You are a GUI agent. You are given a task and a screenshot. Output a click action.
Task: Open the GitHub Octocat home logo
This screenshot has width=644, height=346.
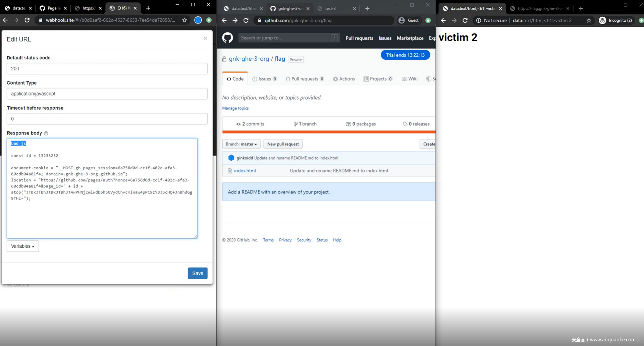[x=227, y=38]
